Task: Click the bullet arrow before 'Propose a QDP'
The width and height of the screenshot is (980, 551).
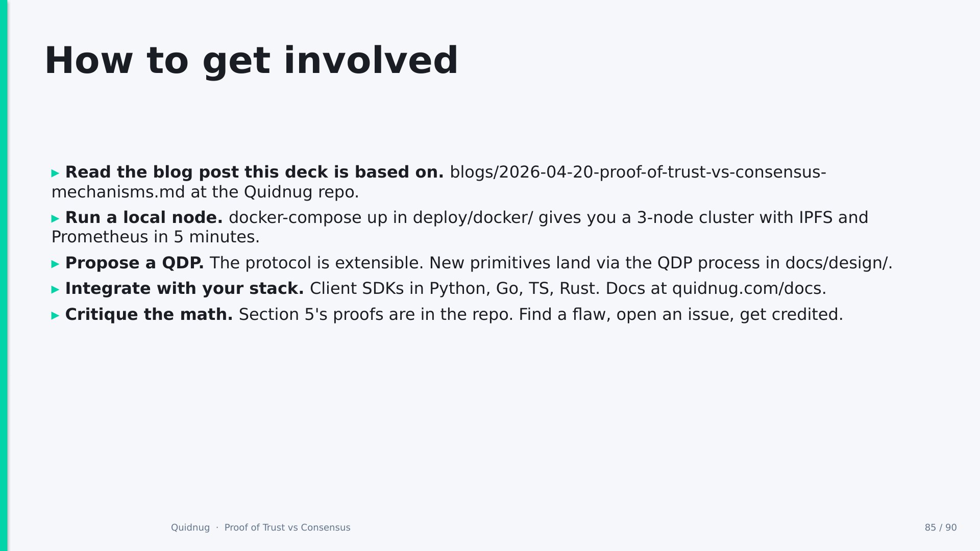Action: pos(55,264)
